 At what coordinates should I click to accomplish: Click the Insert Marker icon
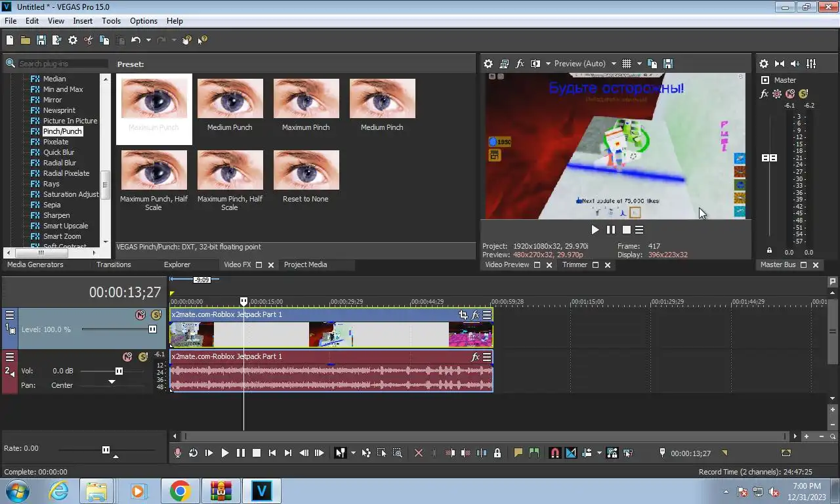518,453
